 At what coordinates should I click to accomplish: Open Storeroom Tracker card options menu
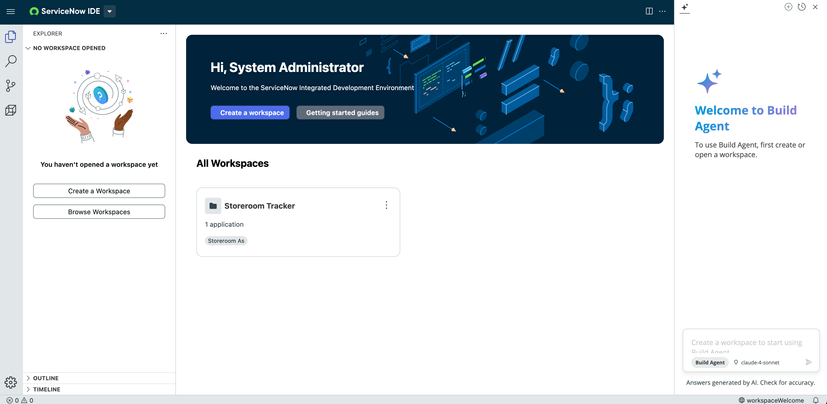point(386,205)
